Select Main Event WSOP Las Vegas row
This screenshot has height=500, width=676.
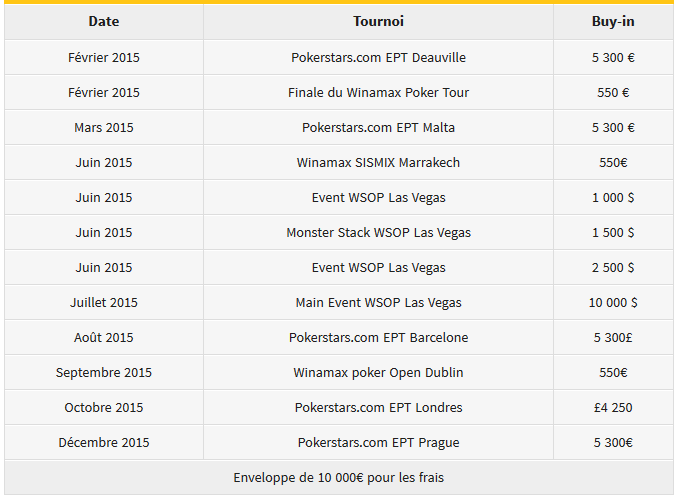click(x=339, y=303)
